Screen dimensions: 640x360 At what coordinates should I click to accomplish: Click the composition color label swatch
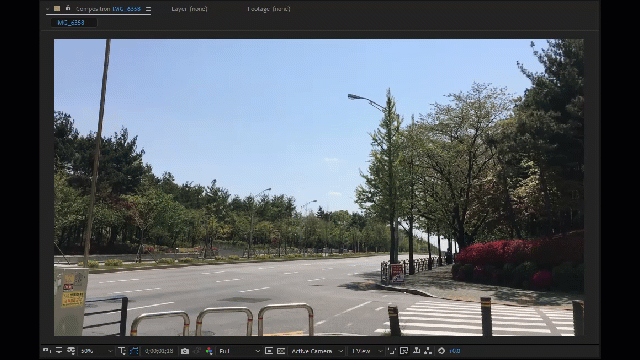click(x=57, y=9)
